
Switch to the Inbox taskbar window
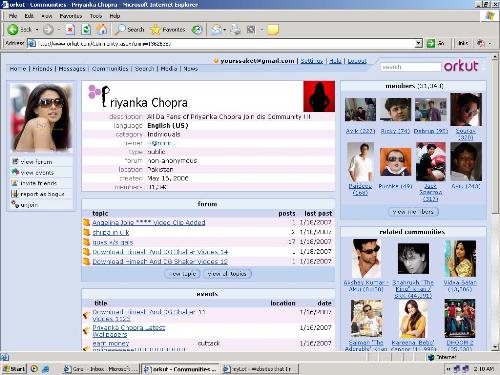(x=100, y=369)
